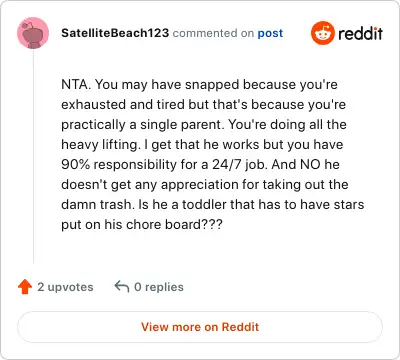Open the SatelliteBeach123 username profile

(x=115, y=33)
